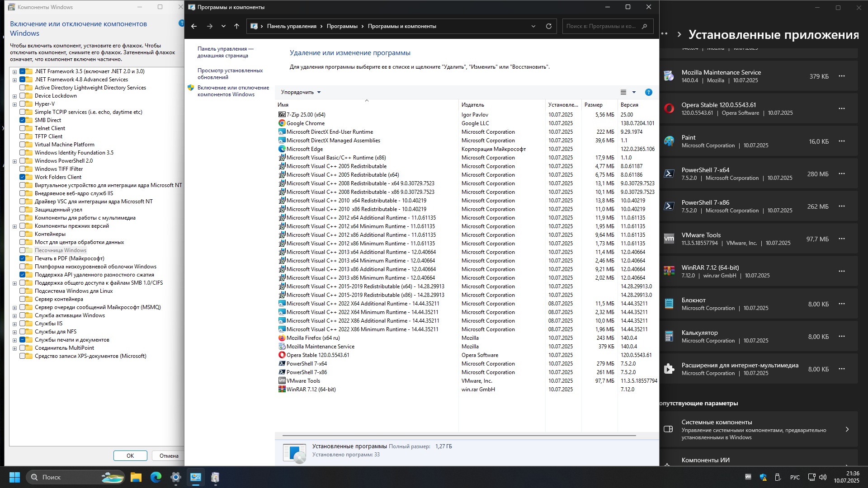This screenshot has height=488, width=868.
Task: Enable the TFTP Client checkbox
Action: coord(22,136)
